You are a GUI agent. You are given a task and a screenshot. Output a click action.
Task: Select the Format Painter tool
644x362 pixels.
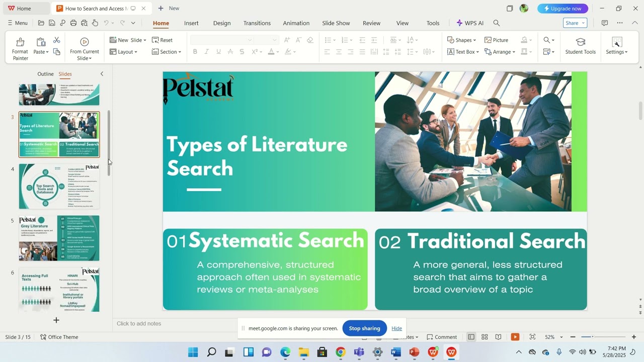point(20,48)
